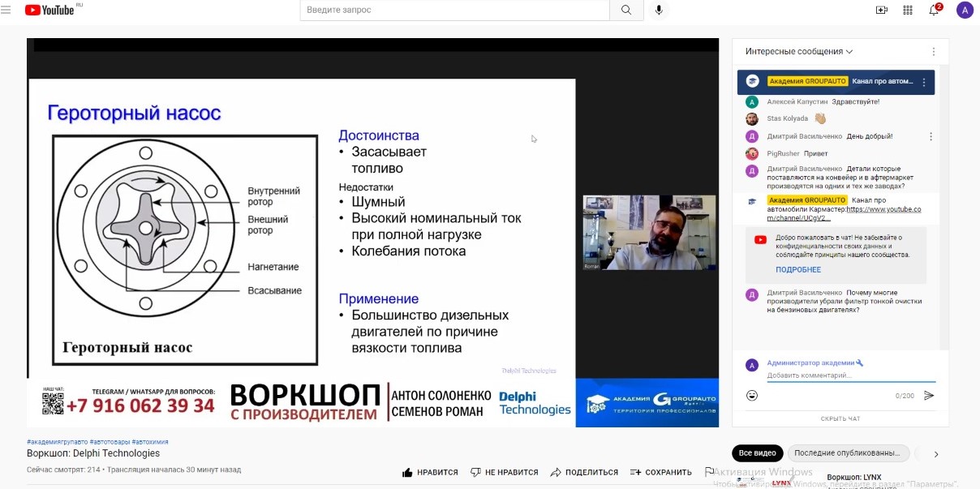Click Дмитрий Васильченко's question about фильтр тонкой очистки

pyautogui.click(x=844, y=301)
